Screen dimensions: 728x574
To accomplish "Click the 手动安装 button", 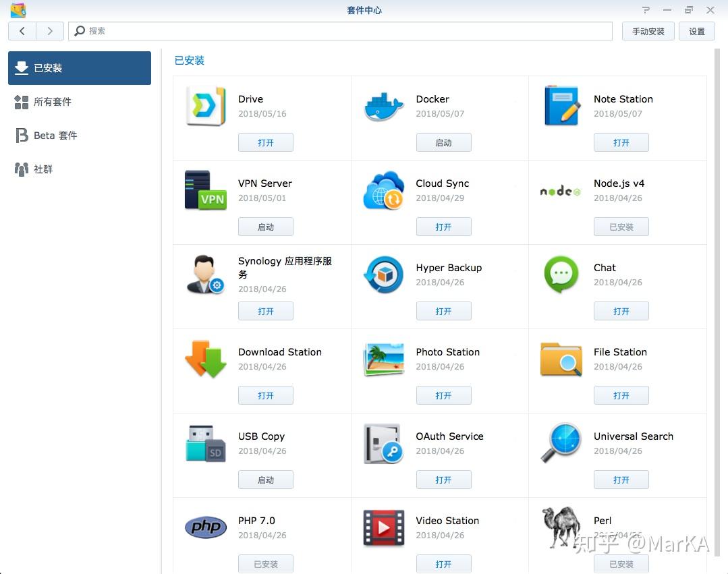I will (648, 31).
